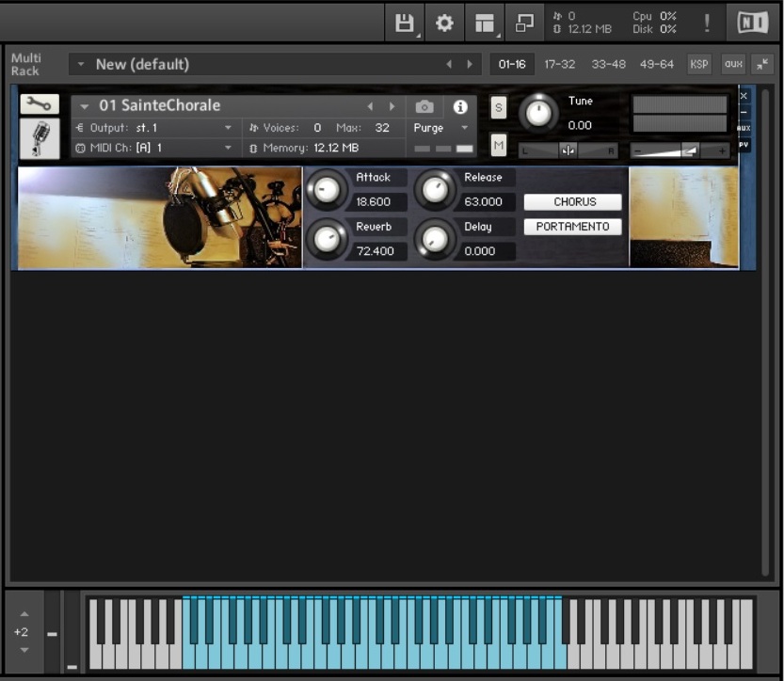The width and height of the screenshot is (784, 681).
Task: Solo the SainteChorale instrument
Action: pyautogui.click(x=498, y=107)
